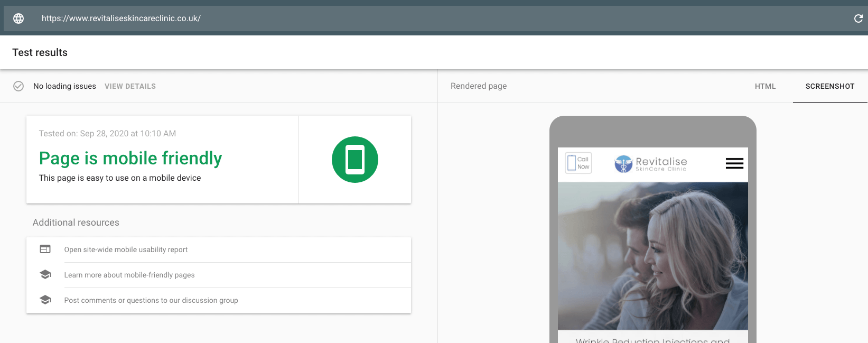Click the graduation cap icon beside Post comments

click(x=45, y=300)
